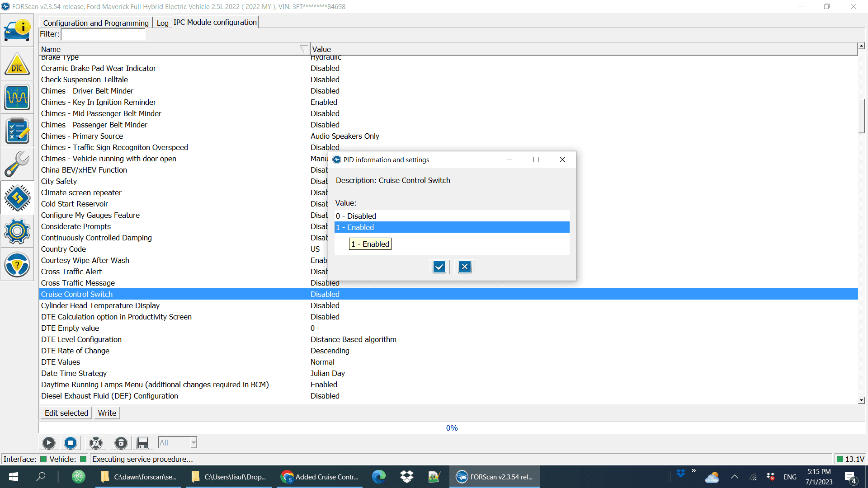This screenshot has height=488, width=868.
Task: Open the 'All' dropdown in bottom toolbar
Action: (x=177, y=443)
